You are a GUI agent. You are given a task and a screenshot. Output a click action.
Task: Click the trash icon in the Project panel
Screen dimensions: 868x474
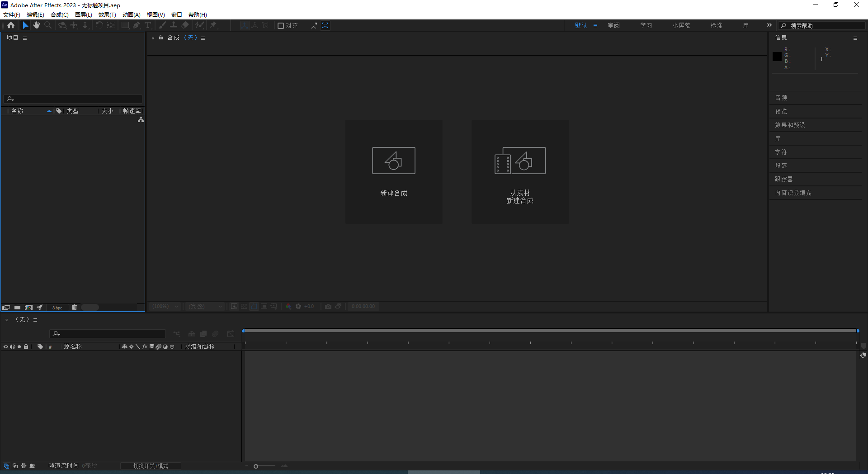pyautogui.click(x=74, y=307)
